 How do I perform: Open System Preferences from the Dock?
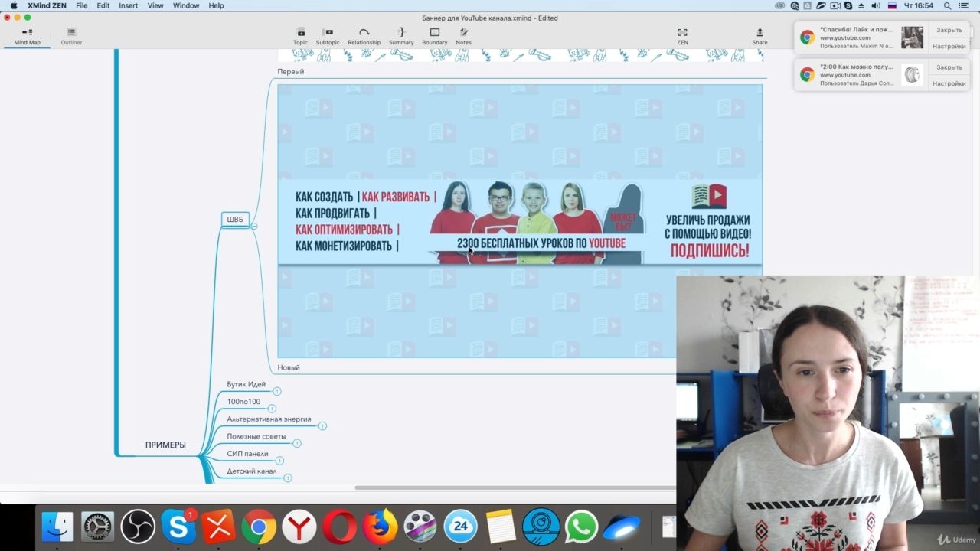[x=98, y=527]
